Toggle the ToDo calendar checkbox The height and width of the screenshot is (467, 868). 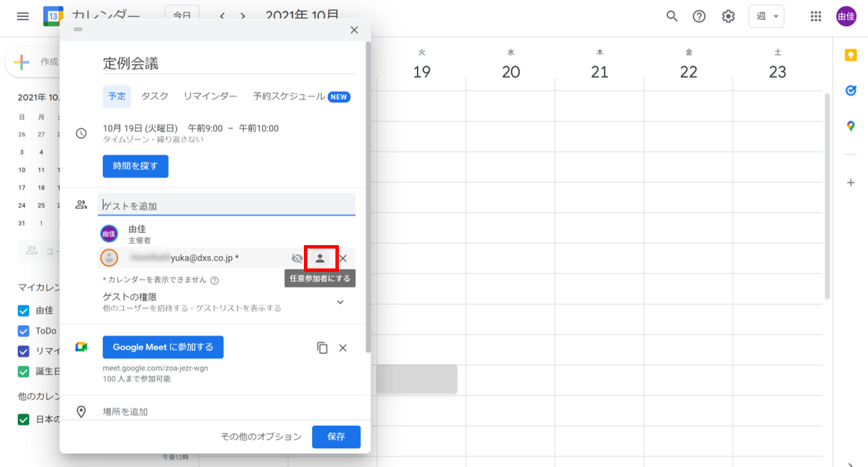click(x=23, y=331)
